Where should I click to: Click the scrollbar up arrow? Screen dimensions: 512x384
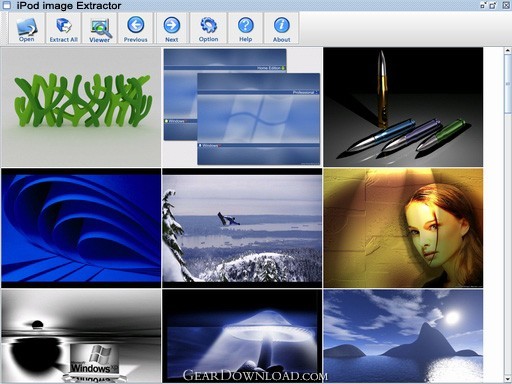click(508, 51)
